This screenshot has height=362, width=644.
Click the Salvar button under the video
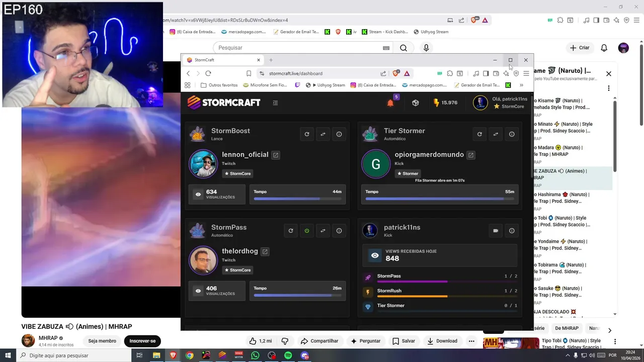tap(403, 341)
